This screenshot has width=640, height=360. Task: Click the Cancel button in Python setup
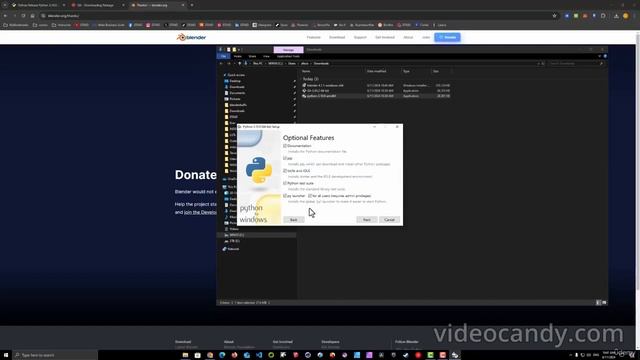[x=389, y=220]
